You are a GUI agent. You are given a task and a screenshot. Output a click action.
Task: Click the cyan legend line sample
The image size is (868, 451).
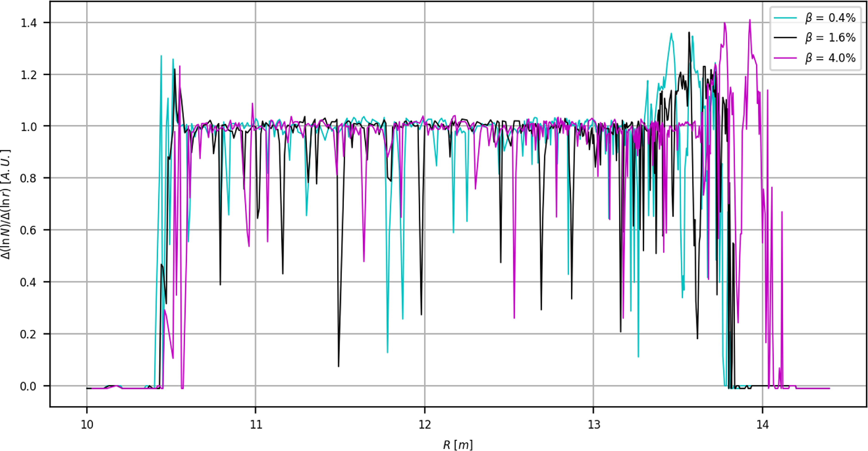(x=785, y=18)
